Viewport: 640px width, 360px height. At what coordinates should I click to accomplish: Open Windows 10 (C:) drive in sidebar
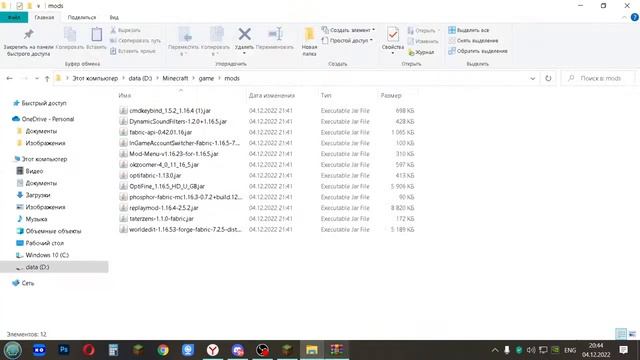tap(47, 255)
